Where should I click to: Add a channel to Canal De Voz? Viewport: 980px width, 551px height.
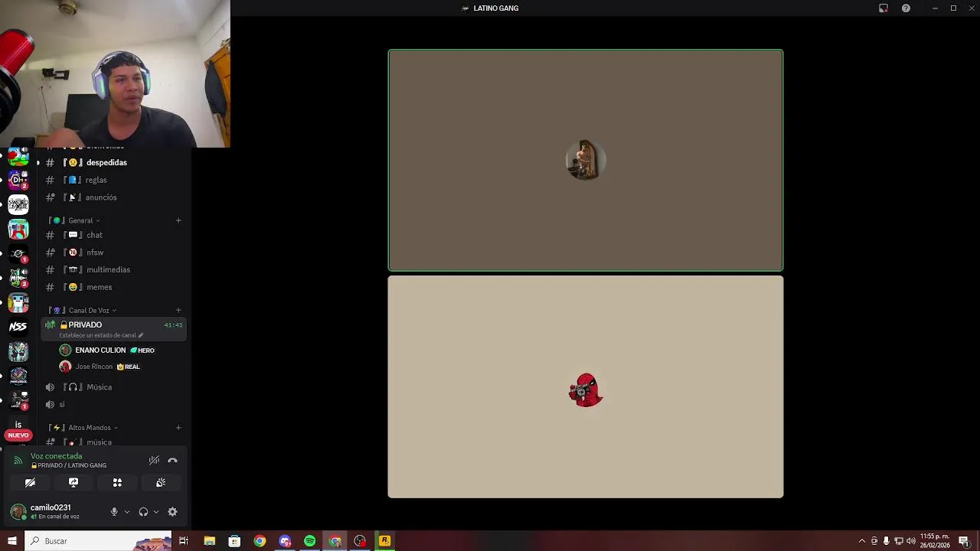coord(178,311)
